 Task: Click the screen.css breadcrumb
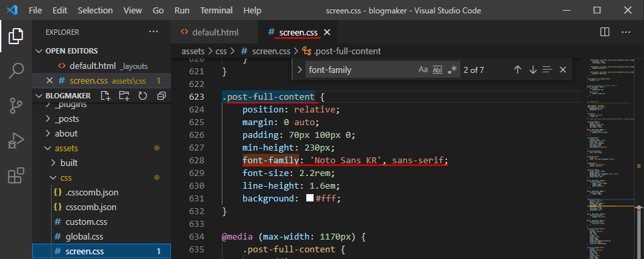tap(271, 52)
